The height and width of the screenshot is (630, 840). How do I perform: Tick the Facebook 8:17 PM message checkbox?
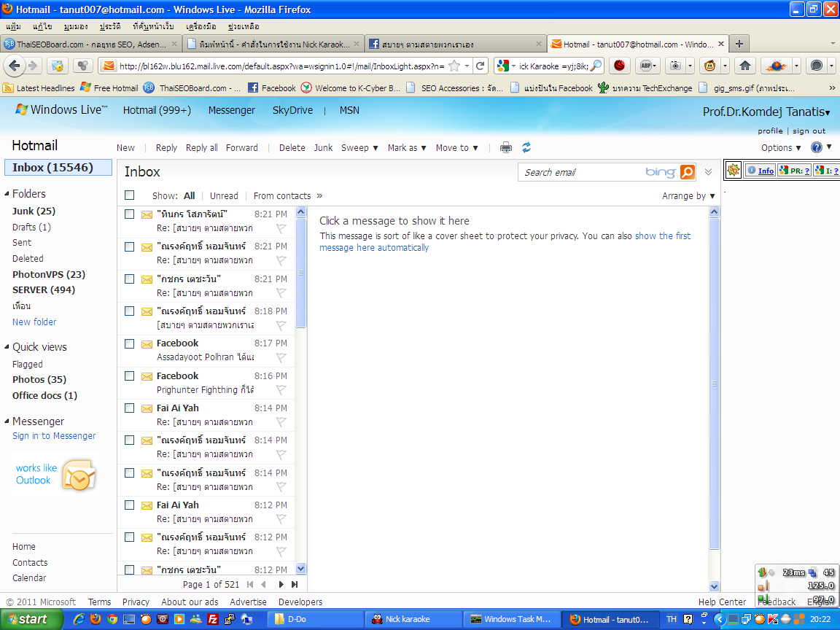click(129, 343)
